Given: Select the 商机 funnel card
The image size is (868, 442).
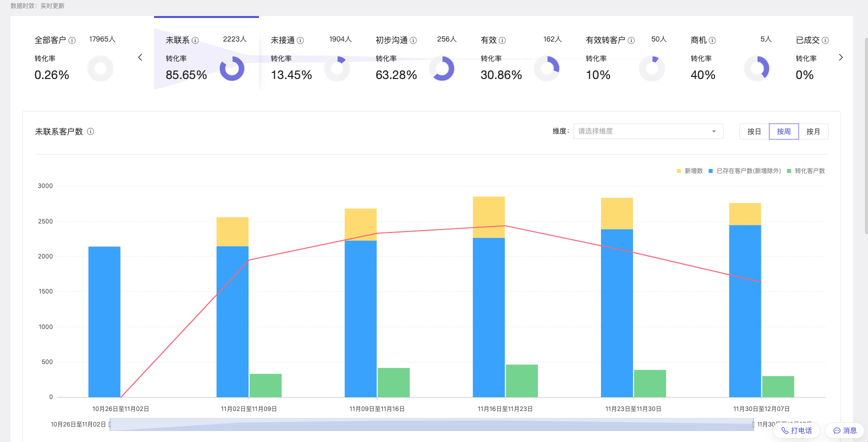Looking at the screenshot, I should pyautogui.click(x=731, y=53).
